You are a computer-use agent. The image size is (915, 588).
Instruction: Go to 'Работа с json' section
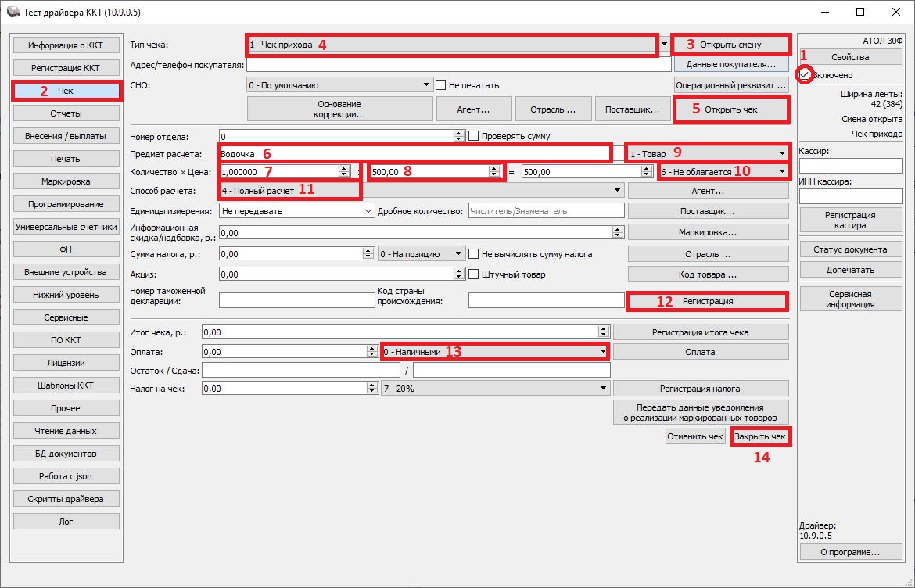[x=66, y=476]
